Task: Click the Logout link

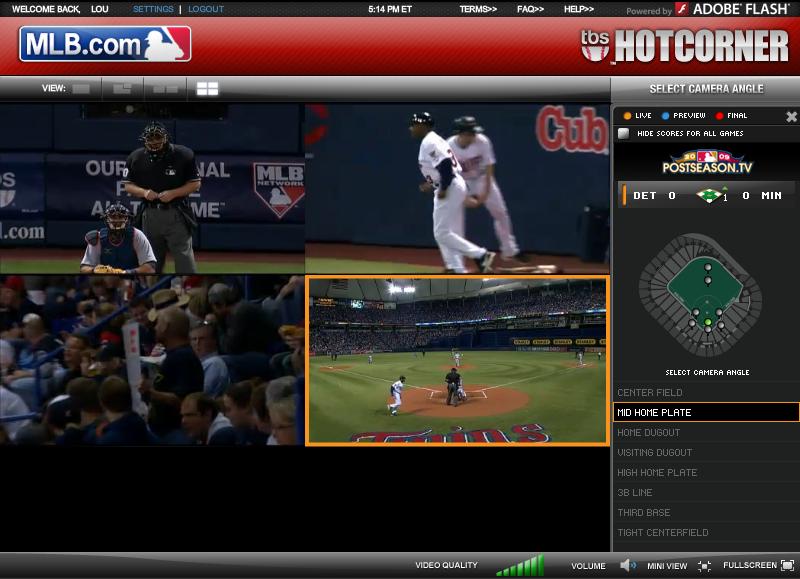Action: pyautogui.click(x=206, y=9)
